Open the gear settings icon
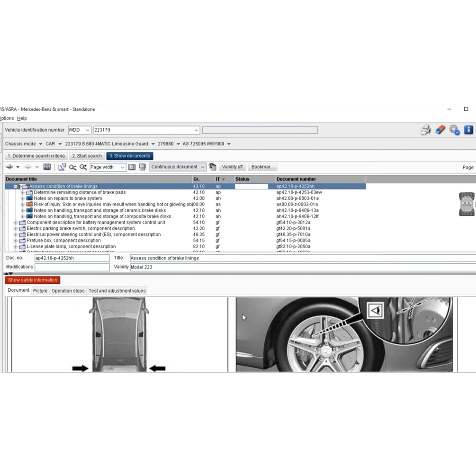This screenshot has height=476, width=476. 454,130
